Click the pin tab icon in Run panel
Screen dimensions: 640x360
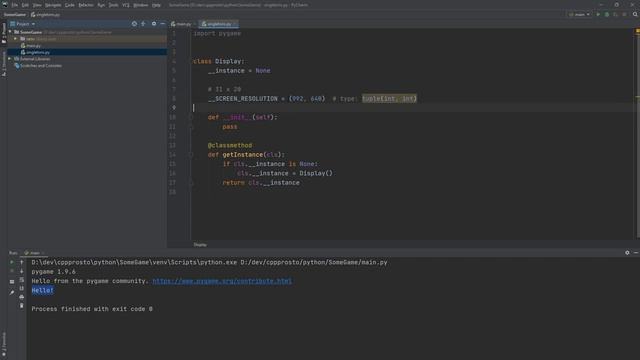point(12,293)
